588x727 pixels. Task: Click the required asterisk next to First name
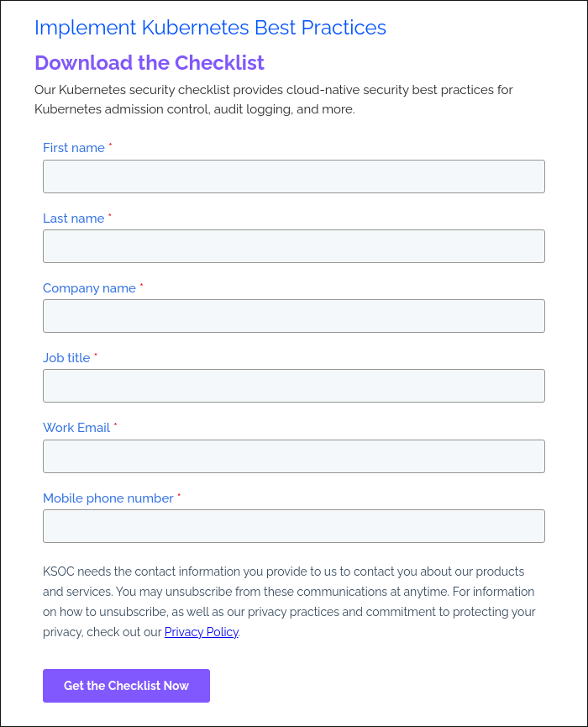click(112, 145)
